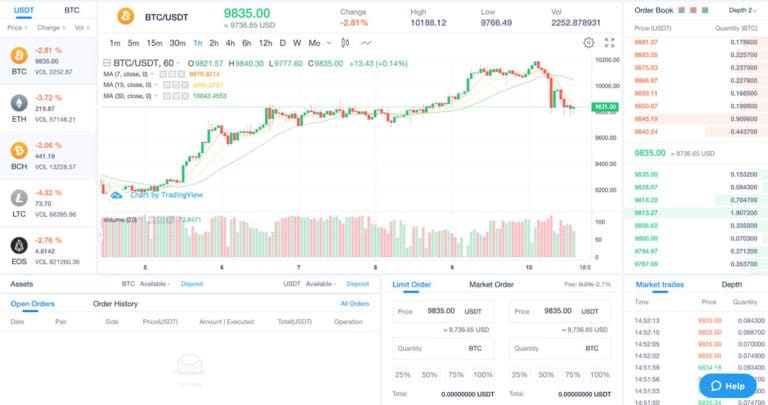The width and height of the screenshot is (768, 405).
Task: Select the ETH coin icon in market list
Action: point(19,103)
